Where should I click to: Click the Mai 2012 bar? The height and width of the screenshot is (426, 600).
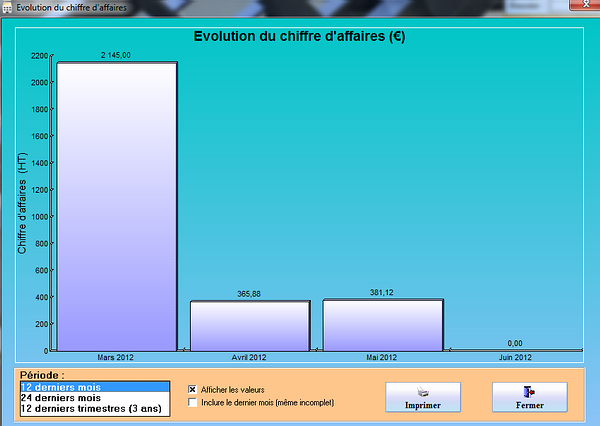(x=383, y=325)
